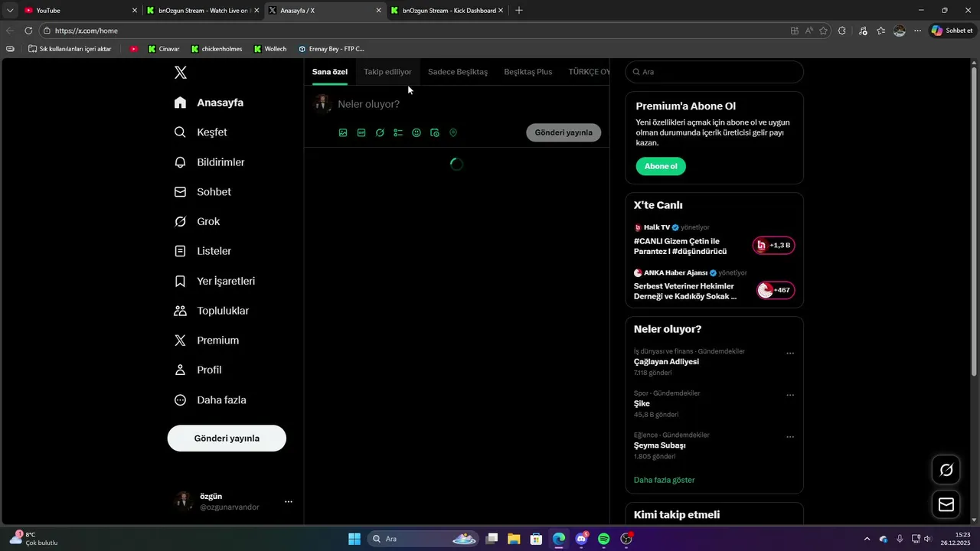Add this page to browser favorites
The image size is (980, 551).
pos(824,31)
